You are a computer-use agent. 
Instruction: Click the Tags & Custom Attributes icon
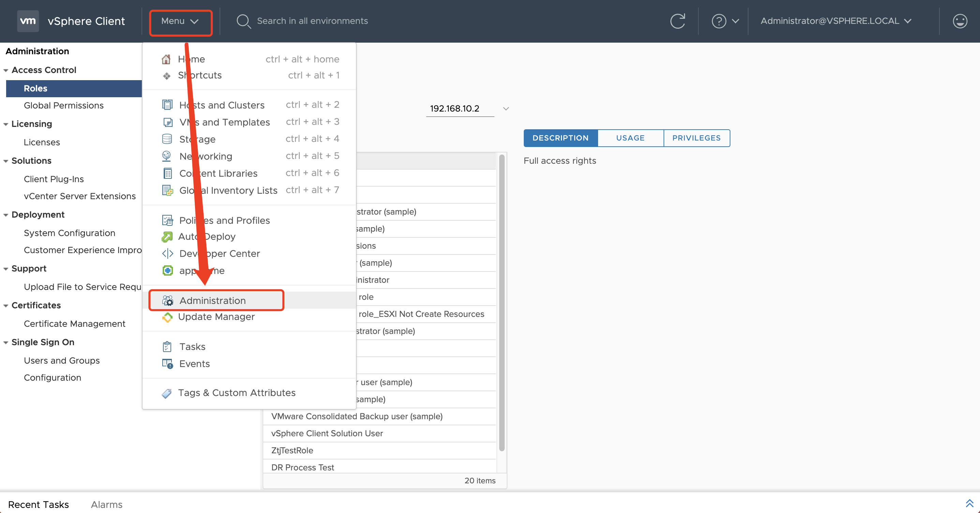pyautogui.click(x=167, y=393)
